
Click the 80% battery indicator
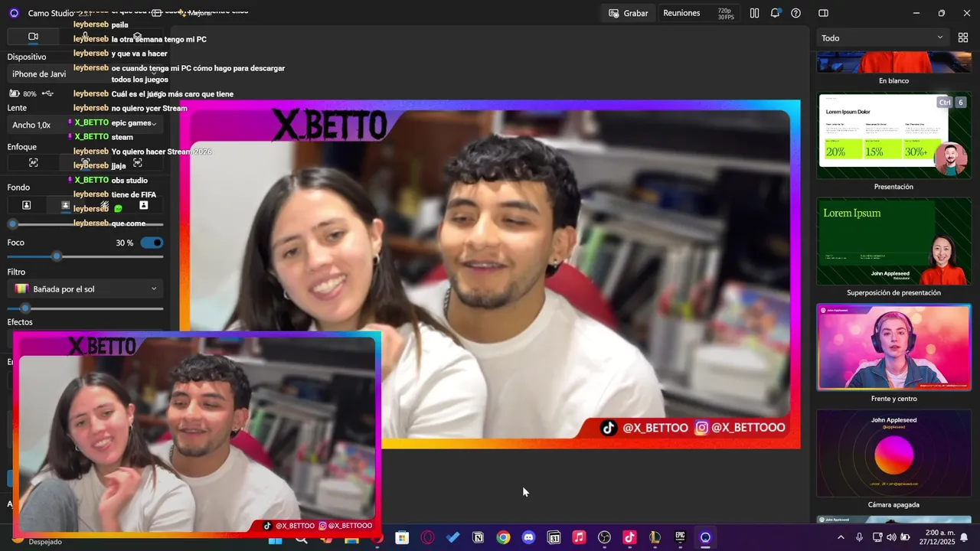[23, 93]
